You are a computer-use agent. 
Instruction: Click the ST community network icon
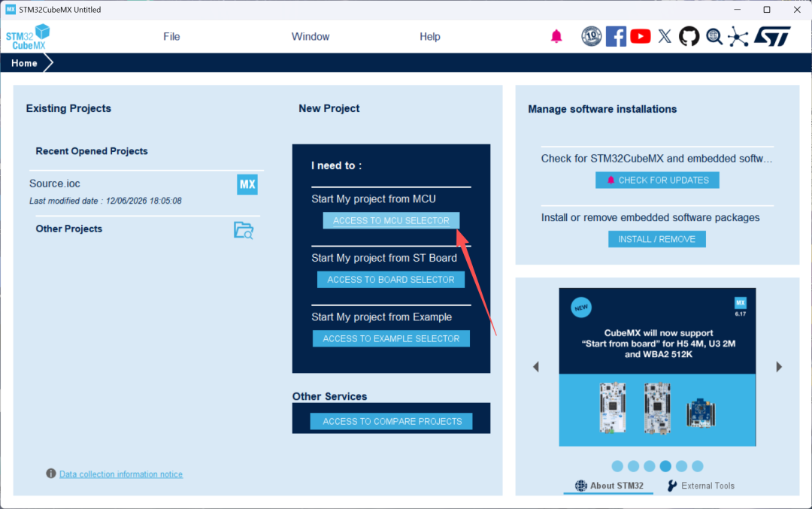pos(738,36)
